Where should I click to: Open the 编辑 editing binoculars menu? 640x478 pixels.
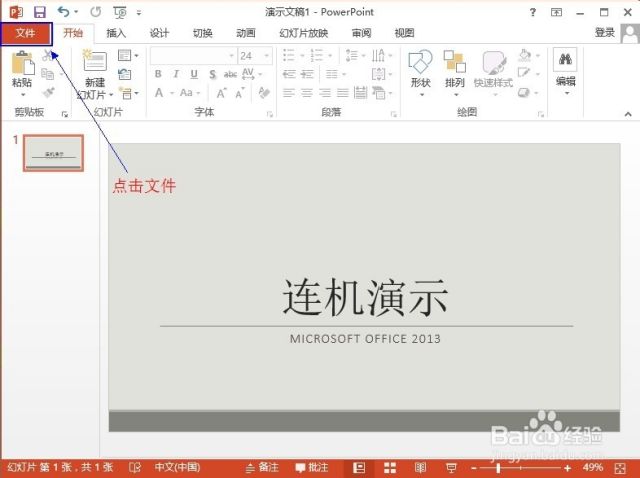coord(565,72)
